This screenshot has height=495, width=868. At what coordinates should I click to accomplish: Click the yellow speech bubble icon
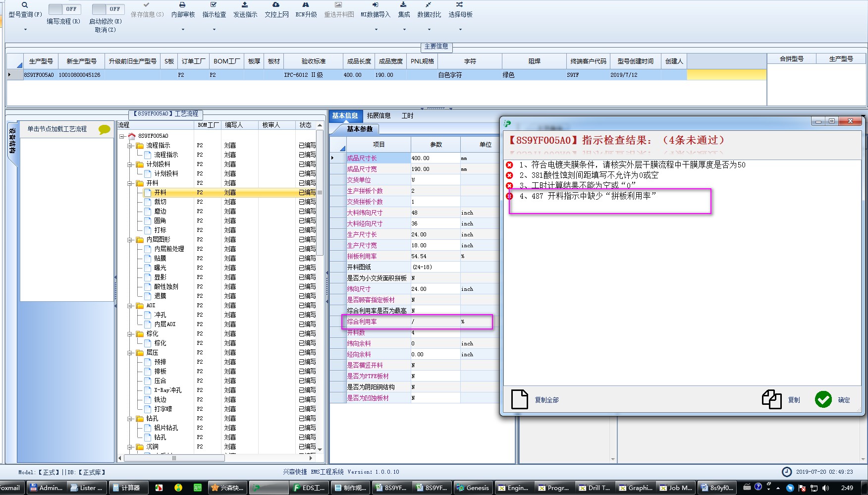point(104,129)
